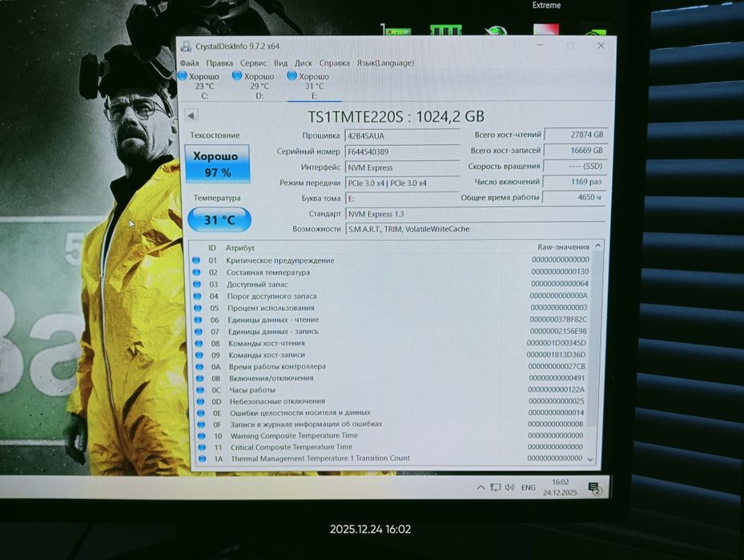The height and width of the screenshot is (560, 744).
Task: Open volume speaker icon in tray
Action: (x=509, y=487)
